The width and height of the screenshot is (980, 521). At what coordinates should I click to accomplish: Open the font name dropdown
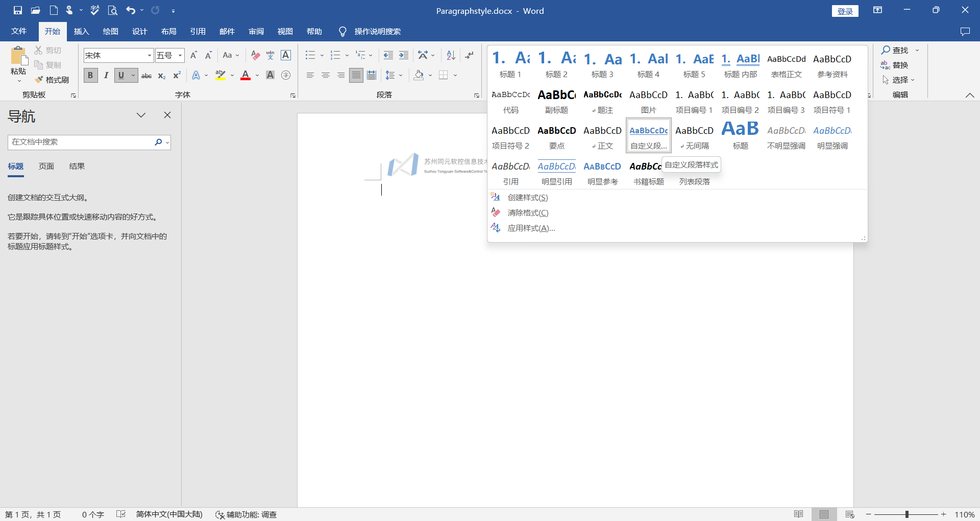[149, 55]
